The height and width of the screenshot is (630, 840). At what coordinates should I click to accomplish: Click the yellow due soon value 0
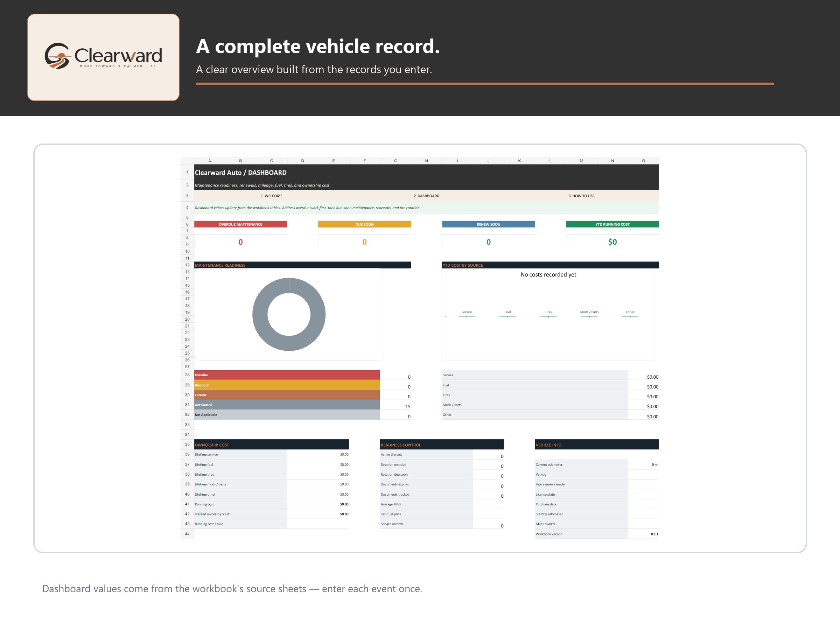365,242
